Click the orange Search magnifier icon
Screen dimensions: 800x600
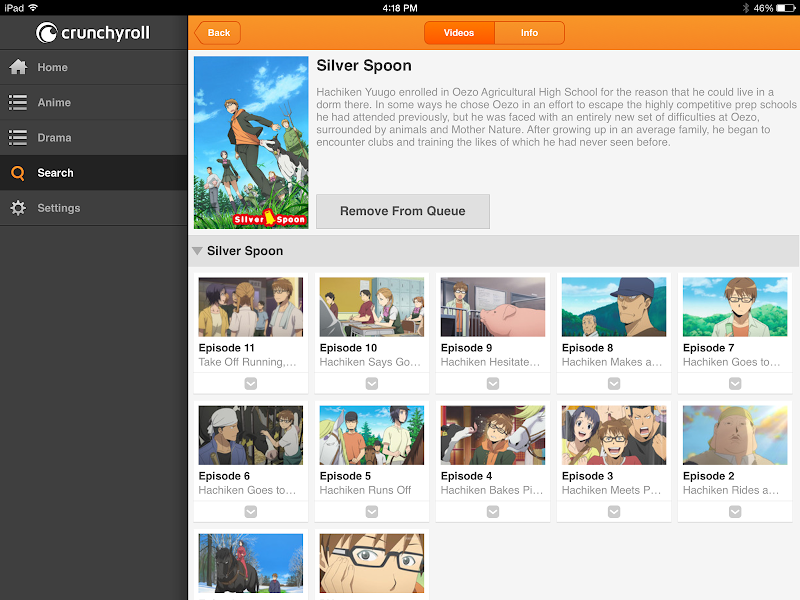point(18,173)
